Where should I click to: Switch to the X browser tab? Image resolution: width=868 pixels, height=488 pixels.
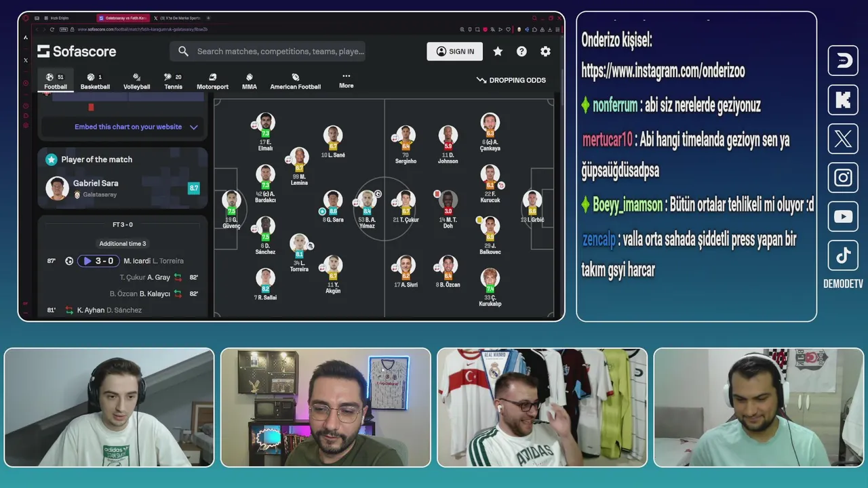pyautogui.click(x=177, y=18)
